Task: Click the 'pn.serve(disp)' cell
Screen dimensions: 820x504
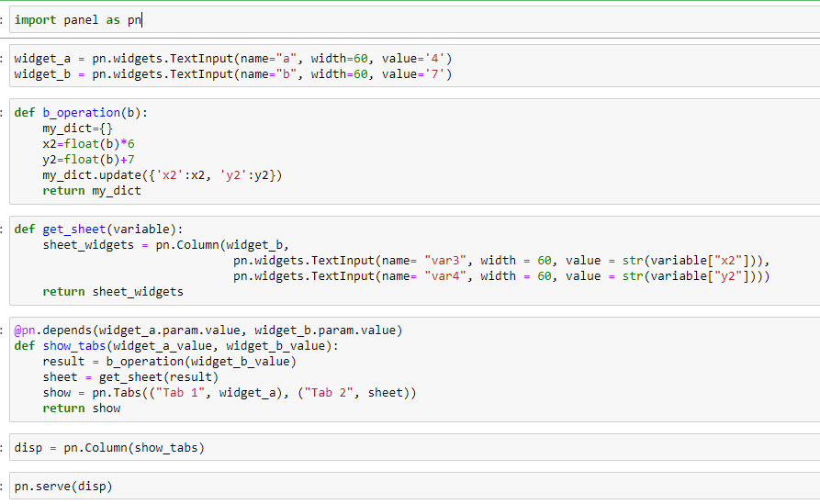Action: (x=414, y=487)
